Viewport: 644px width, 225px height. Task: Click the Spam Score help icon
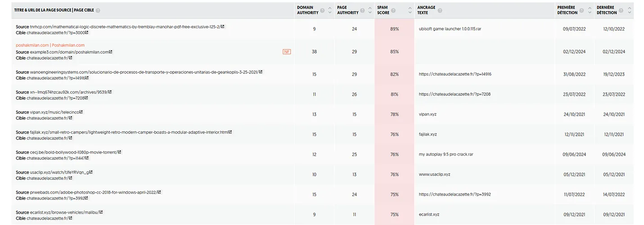click(x=393, y=10)
